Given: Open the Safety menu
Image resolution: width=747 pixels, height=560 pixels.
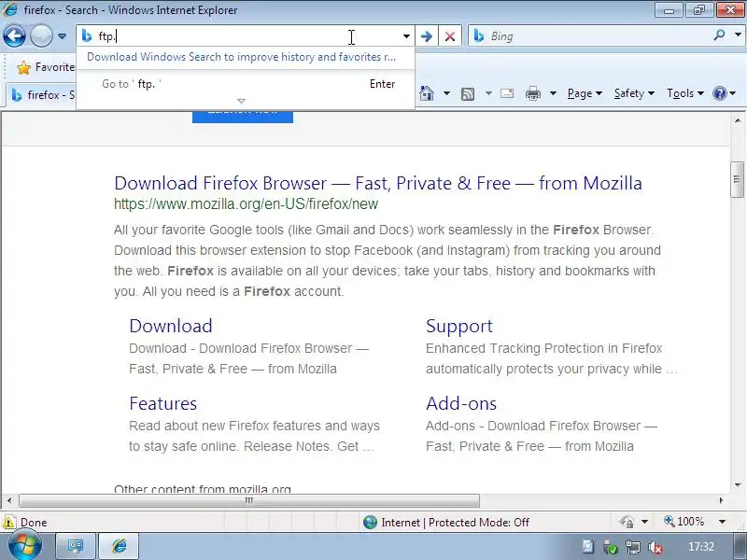Looking at the screenshot, I should (x=634, y=93).
